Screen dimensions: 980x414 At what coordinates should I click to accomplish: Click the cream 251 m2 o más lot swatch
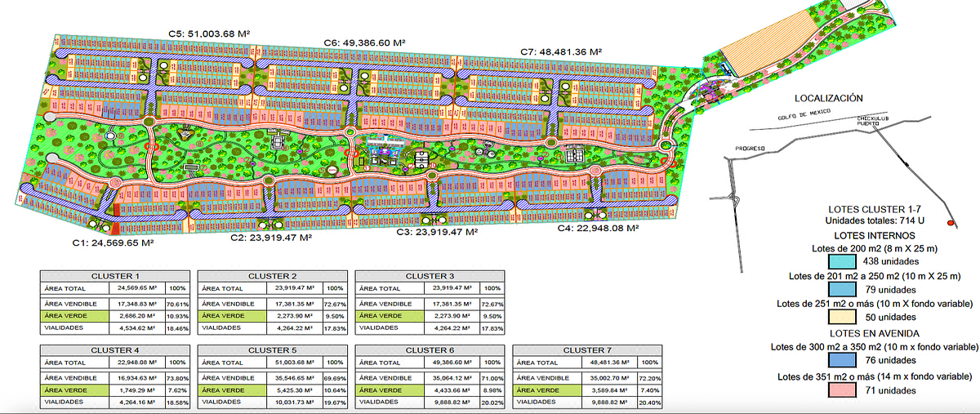(841, 317)
